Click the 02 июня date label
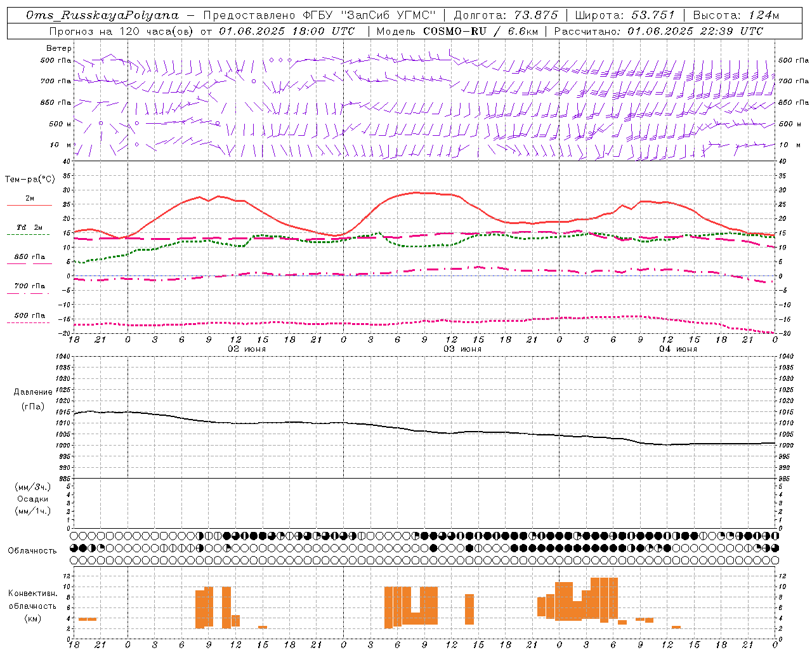Screen dimensions: 812x650 [247, 349]
